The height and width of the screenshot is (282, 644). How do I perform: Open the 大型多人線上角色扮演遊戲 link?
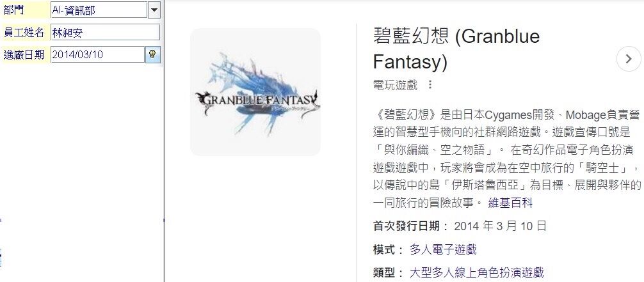pyautogui.click(x=476, y=272)
